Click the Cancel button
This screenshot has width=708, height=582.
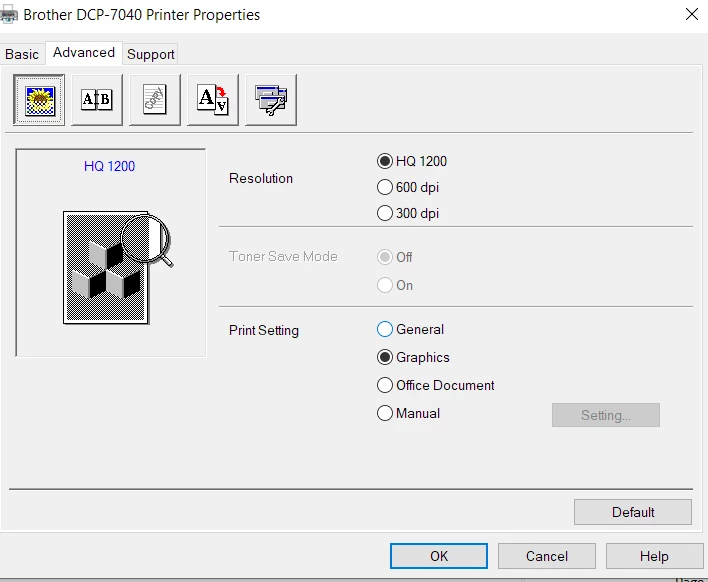tap(546, 556)
